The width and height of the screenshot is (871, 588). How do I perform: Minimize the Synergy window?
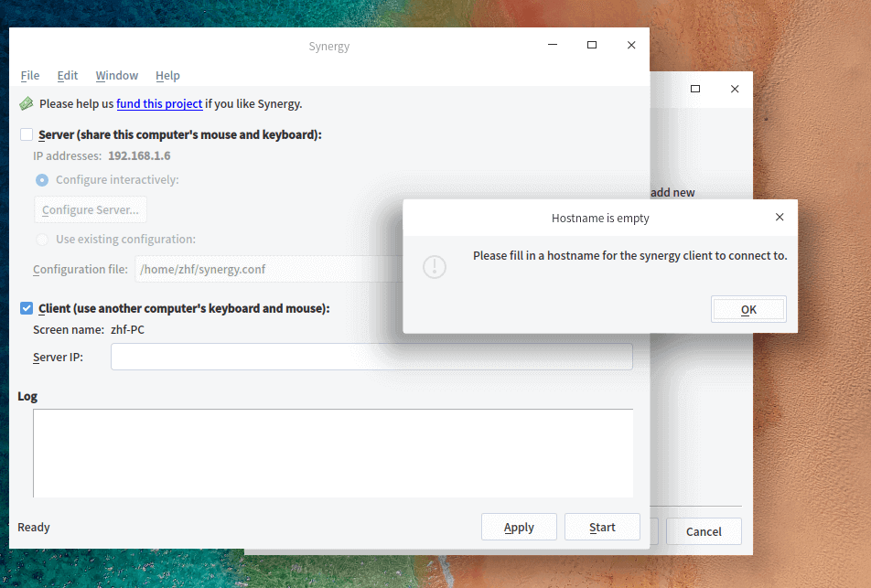553,45
